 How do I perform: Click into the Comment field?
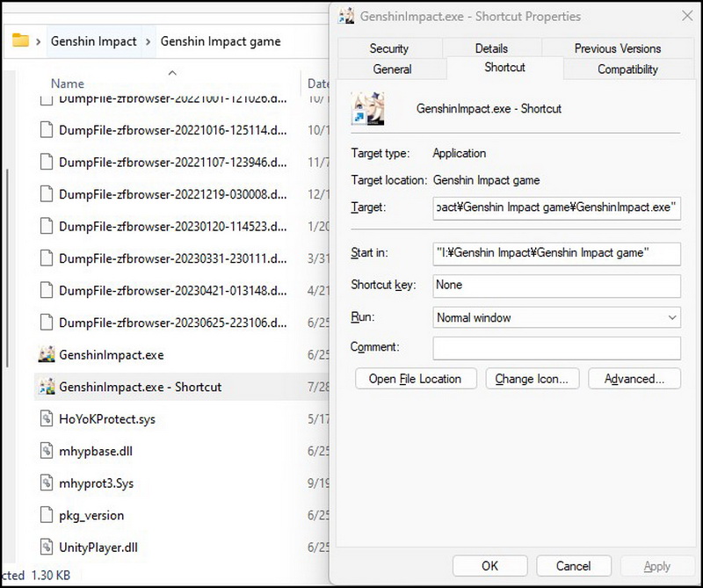pos(556,348)
